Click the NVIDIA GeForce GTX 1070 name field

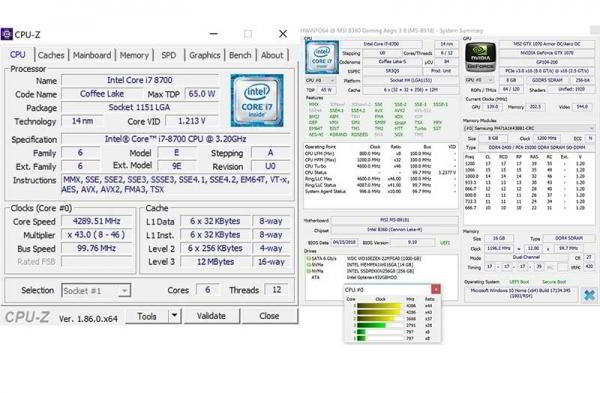tap(546, 53)
